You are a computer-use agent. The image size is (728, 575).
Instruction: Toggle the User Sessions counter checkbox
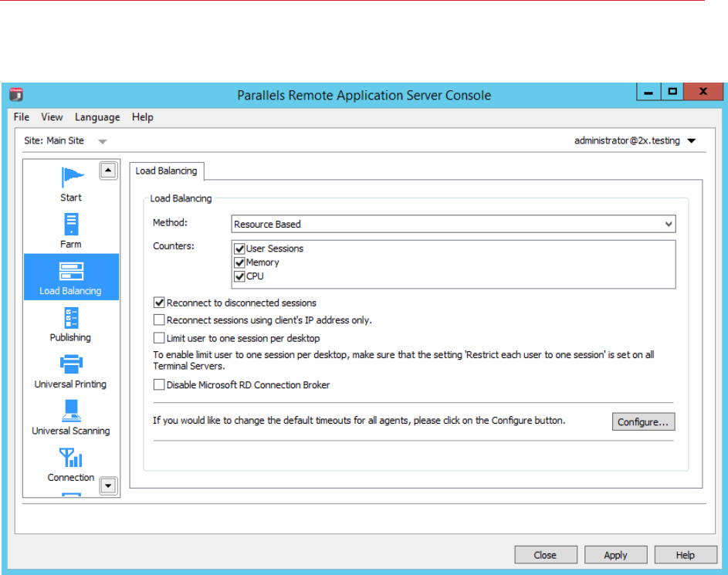coord(239,249)
